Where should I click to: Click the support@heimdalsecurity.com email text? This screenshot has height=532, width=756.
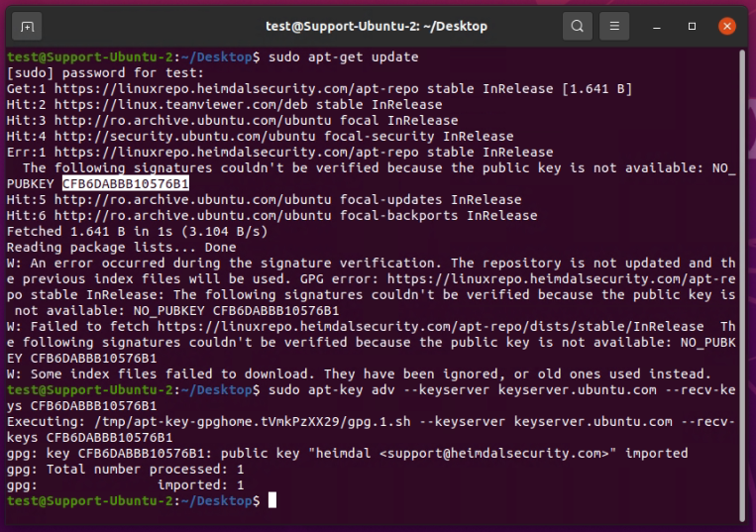pyautogui.click(x=498, y=454)
